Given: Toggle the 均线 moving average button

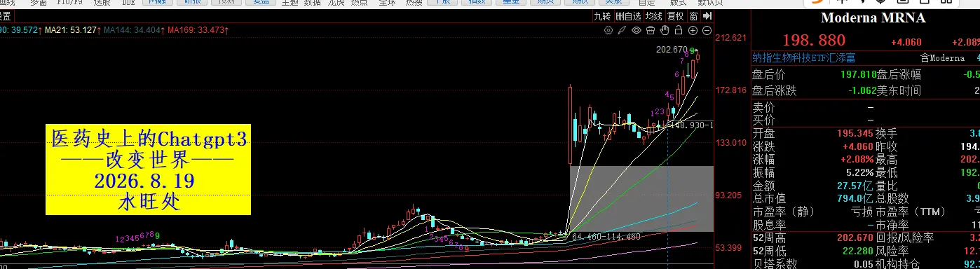Looking at the screenshot, I should click(654, 15).
